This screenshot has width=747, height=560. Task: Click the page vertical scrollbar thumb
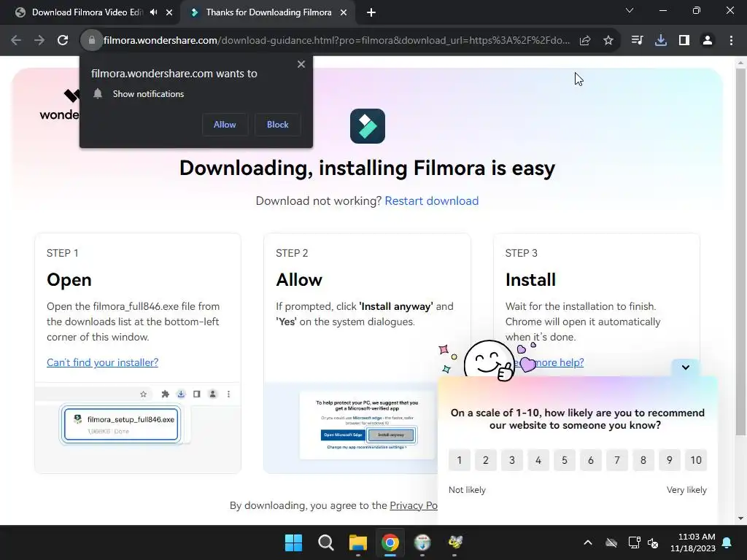coord(740,252)
